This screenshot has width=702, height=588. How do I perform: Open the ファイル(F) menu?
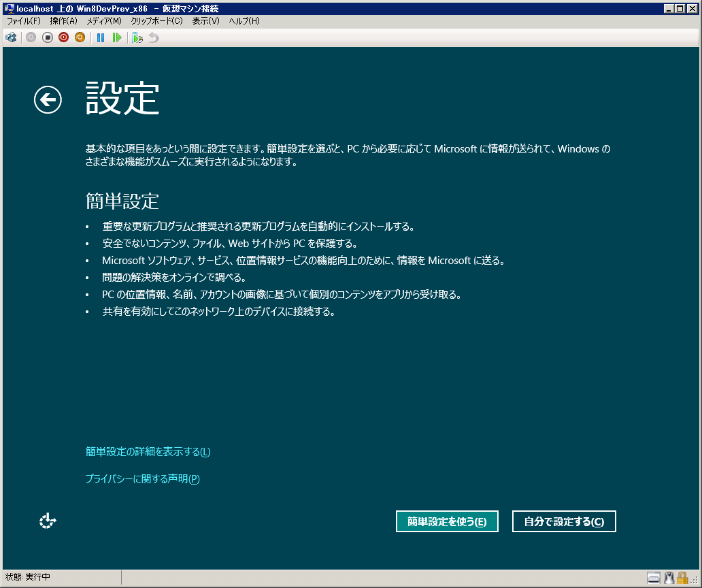coord(24,21)
